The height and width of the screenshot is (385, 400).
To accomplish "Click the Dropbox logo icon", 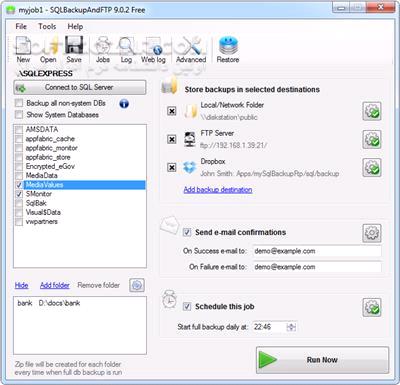I will (x=190, y=167).
